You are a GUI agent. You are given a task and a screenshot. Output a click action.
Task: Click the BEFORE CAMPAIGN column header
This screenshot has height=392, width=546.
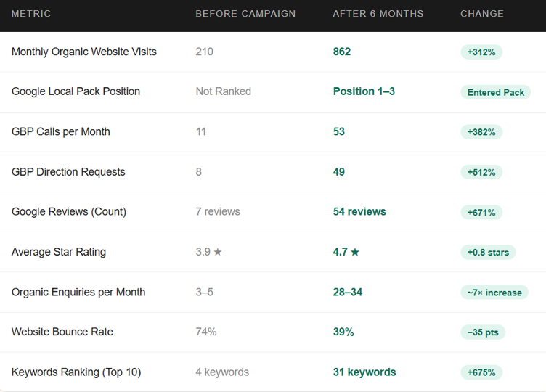click(245, 14)
